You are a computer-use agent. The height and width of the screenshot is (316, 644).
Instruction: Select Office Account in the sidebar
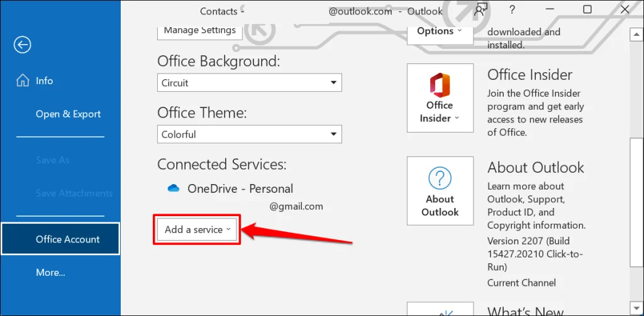tap(60, 239)
